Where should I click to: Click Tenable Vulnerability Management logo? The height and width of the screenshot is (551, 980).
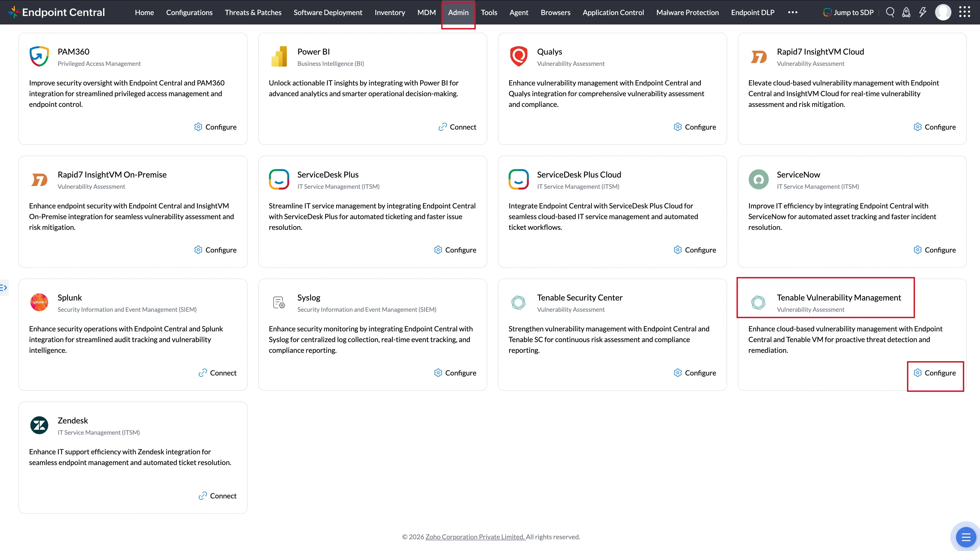tap(758, 303)
